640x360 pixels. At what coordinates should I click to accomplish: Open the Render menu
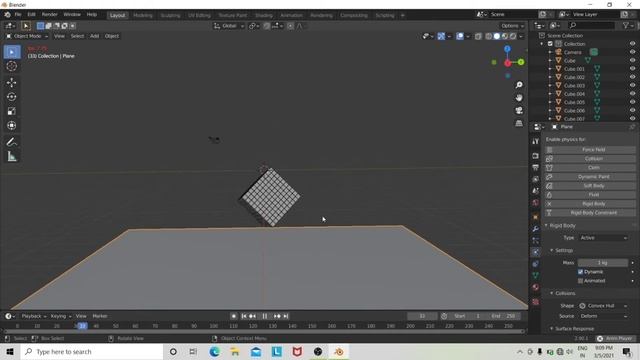(x=49, y=14)
